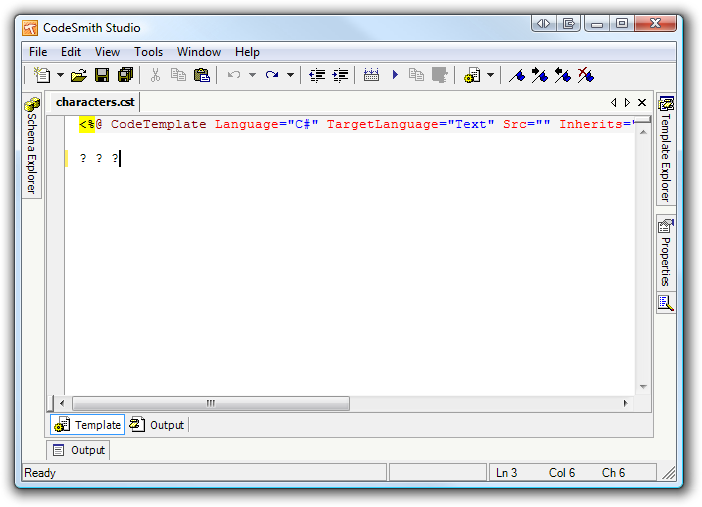Click the greyed-out Save output icon
This screenshot has width=702, height=507.
click(440, 75)
